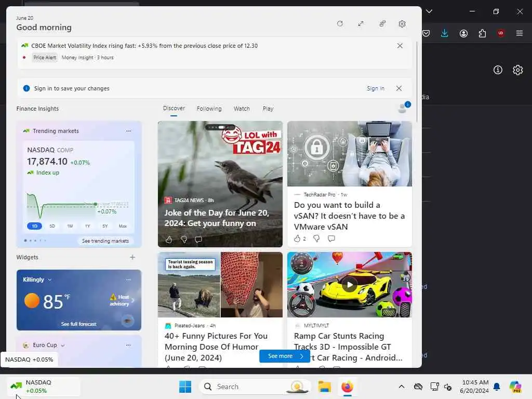Open Euro Cup widget more options
Screen dimensions: 532x399
pos(128,345)
